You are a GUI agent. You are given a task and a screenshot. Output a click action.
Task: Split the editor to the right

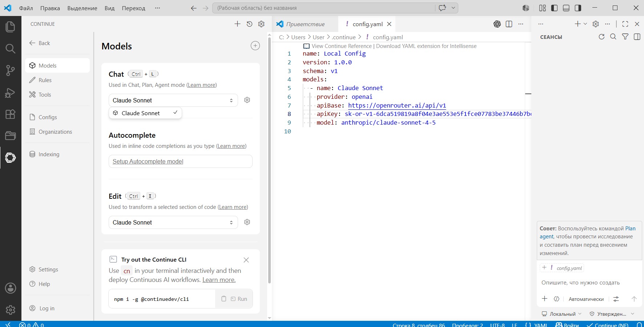pos(509,24)
